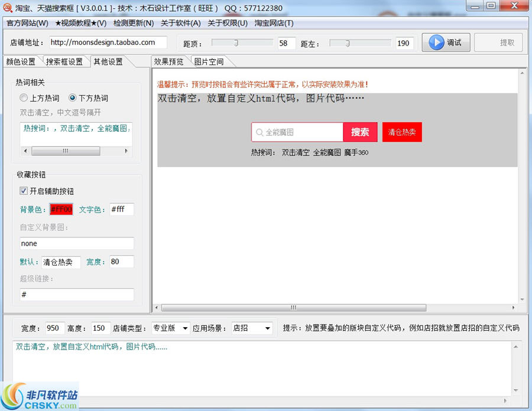This screenshot has height=411, width=532.
Task: Click the 店铺地址 URL input field
Action: (106, 43)
